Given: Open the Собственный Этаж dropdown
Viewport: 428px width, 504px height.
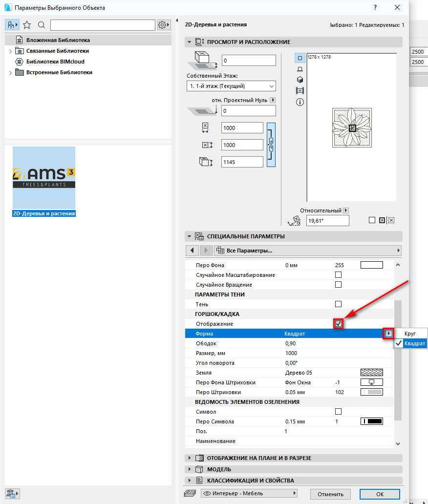Looking at the screenshot, I should (x=231, y=86).
